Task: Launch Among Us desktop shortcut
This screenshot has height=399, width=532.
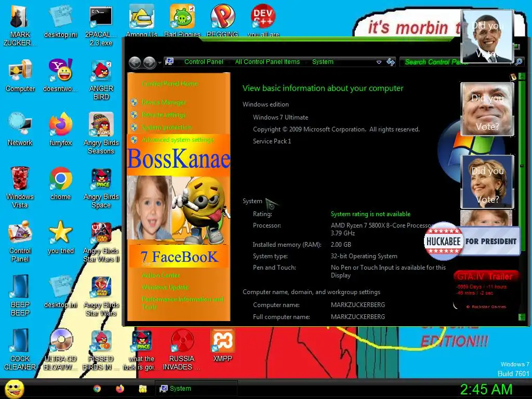Action: coord(141,20)
